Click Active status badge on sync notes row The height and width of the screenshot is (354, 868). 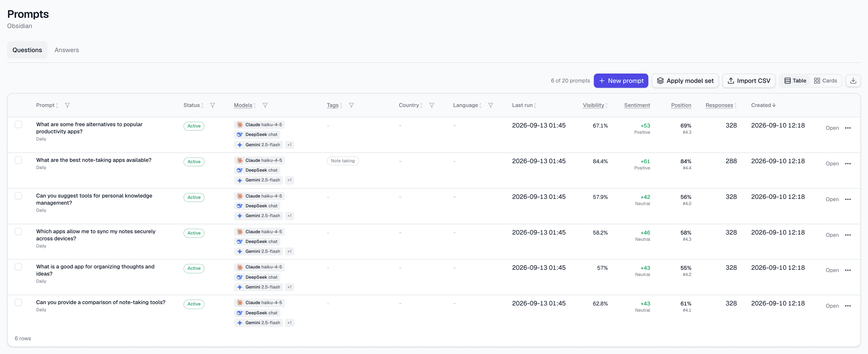(194, 233)
